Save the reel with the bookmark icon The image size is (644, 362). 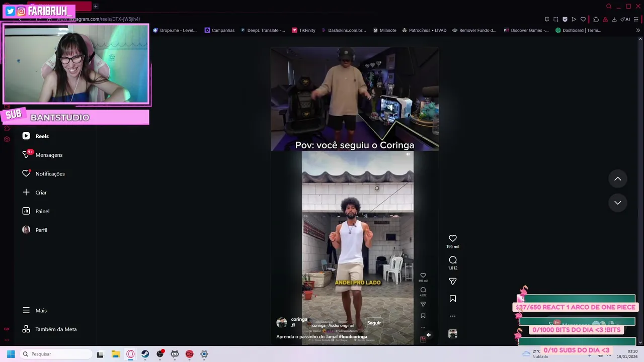(453, 299)
